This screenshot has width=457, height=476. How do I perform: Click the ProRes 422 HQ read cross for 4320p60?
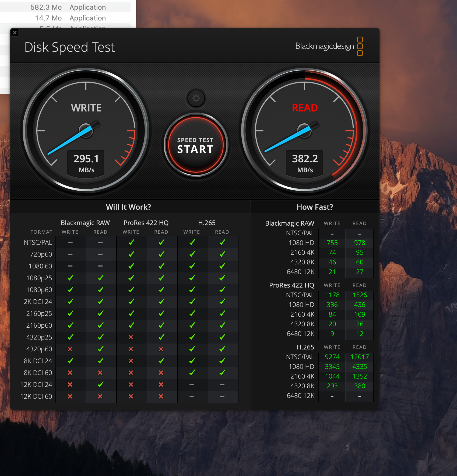161,349
